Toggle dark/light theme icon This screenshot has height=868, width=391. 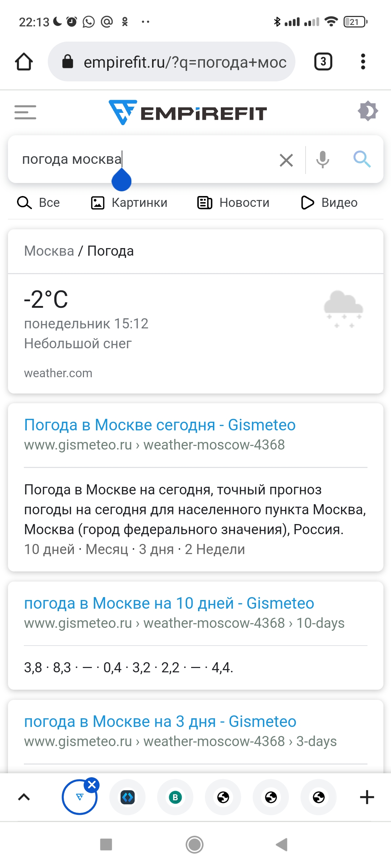[x=368, y=111]
